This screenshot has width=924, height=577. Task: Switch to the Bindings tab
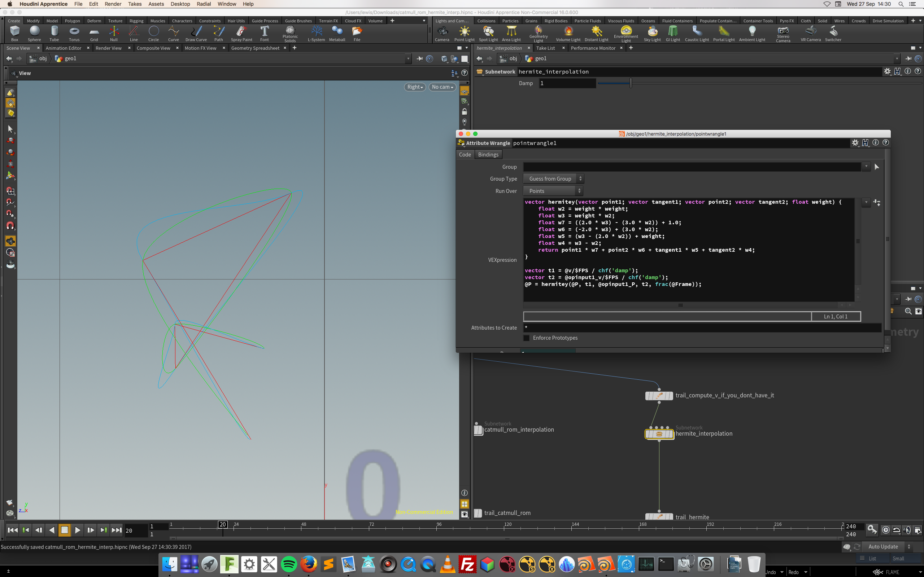tap(488, 155)
